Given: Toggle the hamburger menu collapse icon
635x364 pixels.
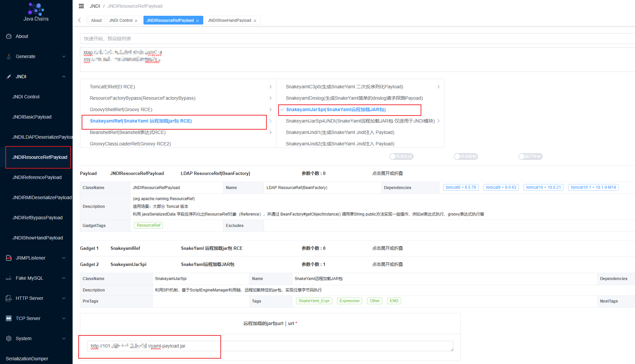Looking at the screenshot, I should tap(81, 6).
